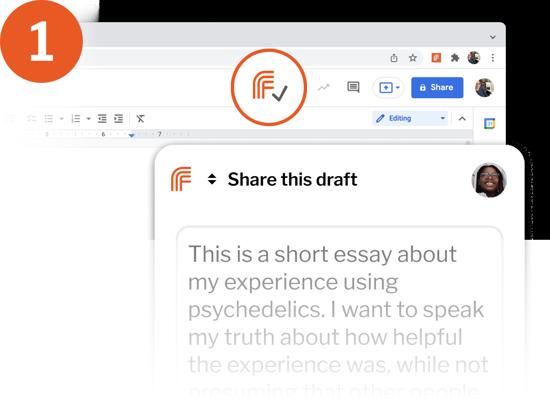Open the Extensions puzzle piece icon
550x400 pixels.
coord(455,58)
